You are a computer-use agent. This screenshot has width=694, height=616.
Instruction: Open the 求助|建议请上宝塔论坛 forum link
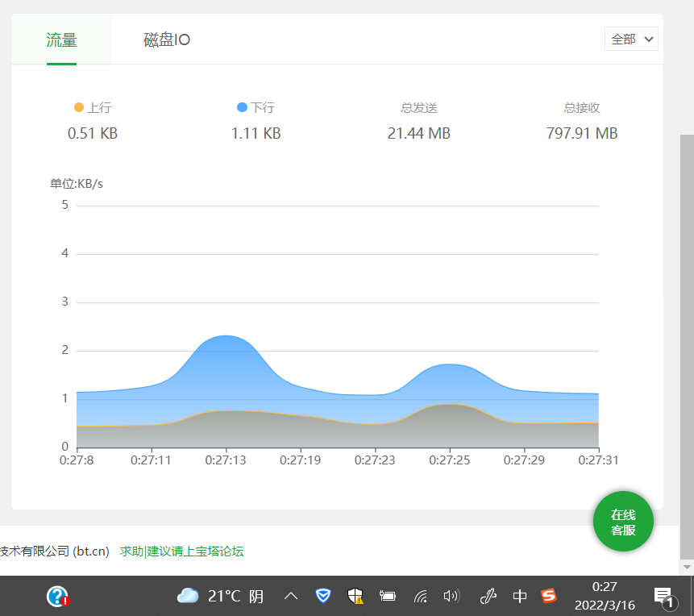click(181, 551)
